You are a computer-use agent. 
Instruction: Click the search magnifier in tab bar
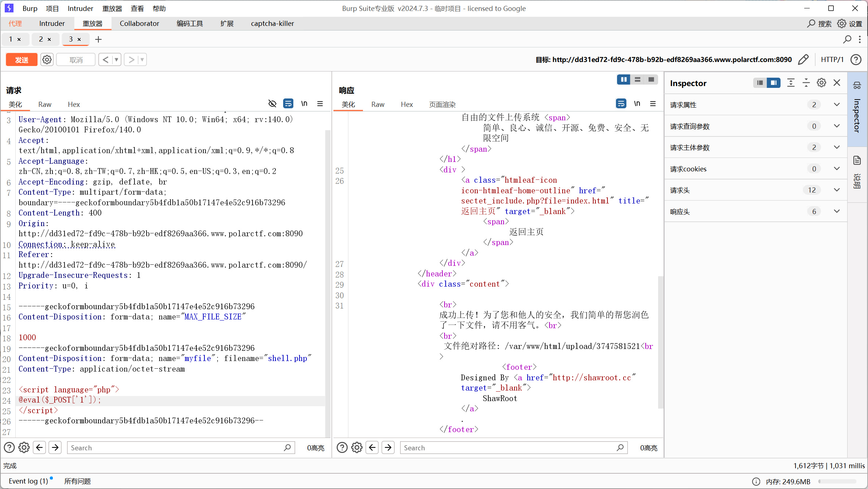tap(847, 39)
